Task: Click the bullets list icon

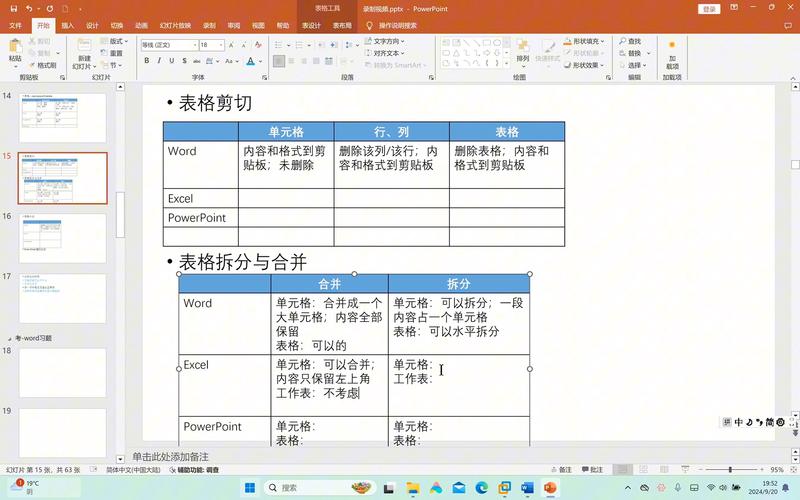Action: pos(279,45)
